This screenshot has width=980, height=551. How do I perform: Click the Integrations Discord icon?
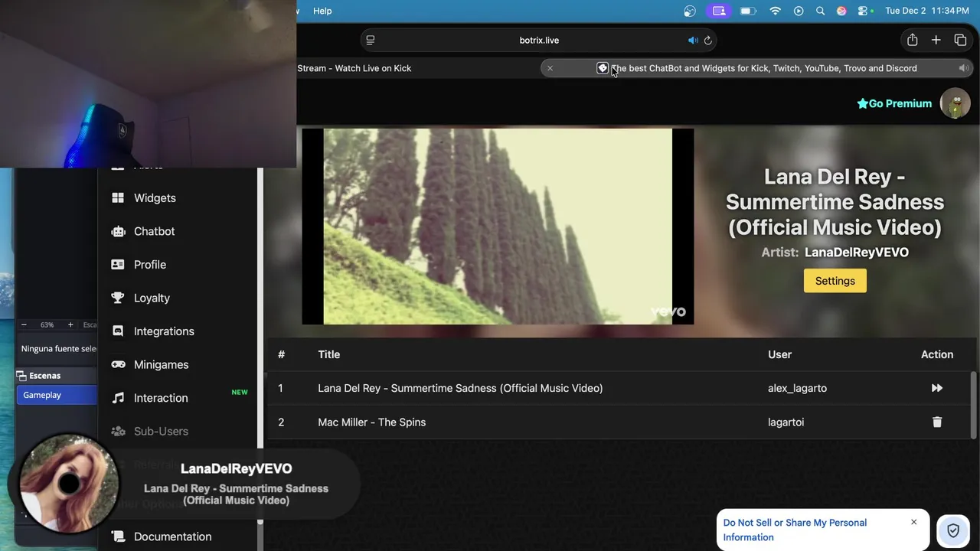[x=118, y=331]
